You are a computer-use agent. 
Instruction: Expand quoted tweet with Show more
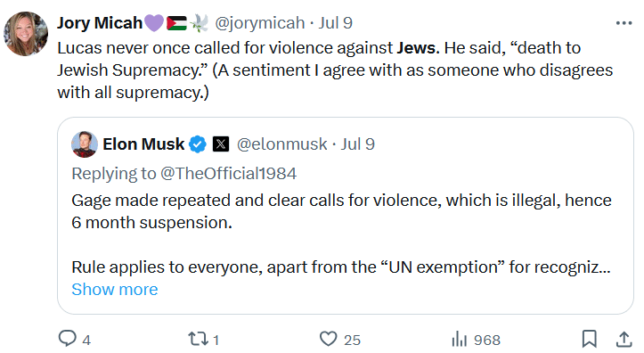click(115, 290)
